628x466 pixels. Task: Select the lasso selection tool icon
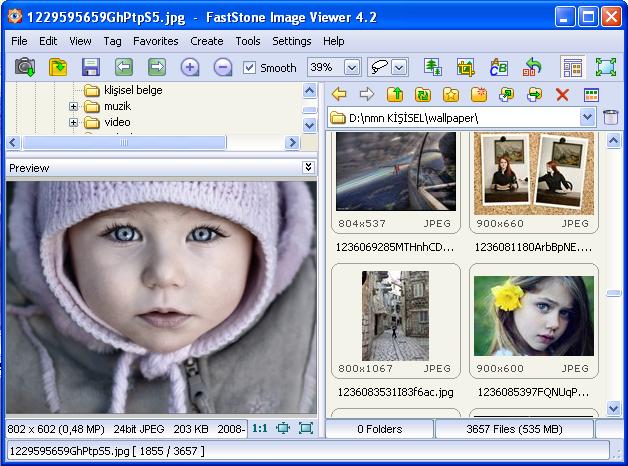pos(379,67)
